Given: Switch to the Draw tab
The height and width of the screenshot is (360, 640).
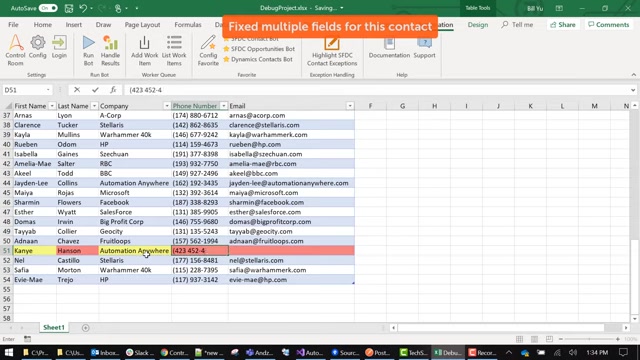Looking at the screenshot, I should point(103,25).
